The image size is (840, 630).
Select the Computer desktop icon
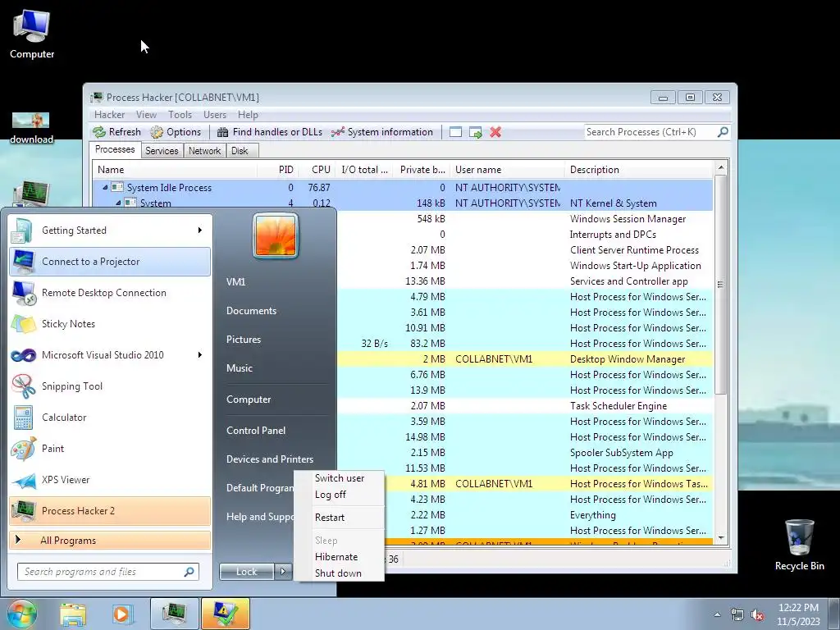coord(32,34)
